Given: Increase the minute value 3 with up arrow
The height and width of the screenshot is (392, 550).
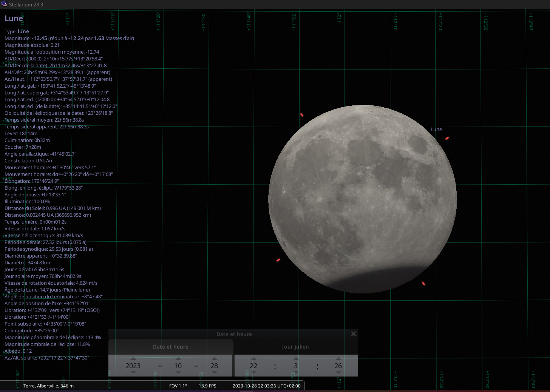Looking at the screenshot, I should coord(296,358).
